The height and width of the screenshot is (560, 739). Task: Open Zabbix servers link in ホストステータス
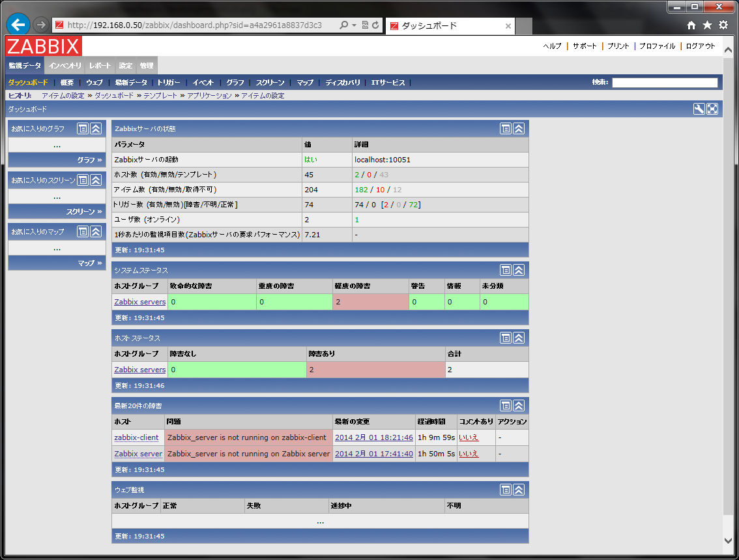[140, 370]
